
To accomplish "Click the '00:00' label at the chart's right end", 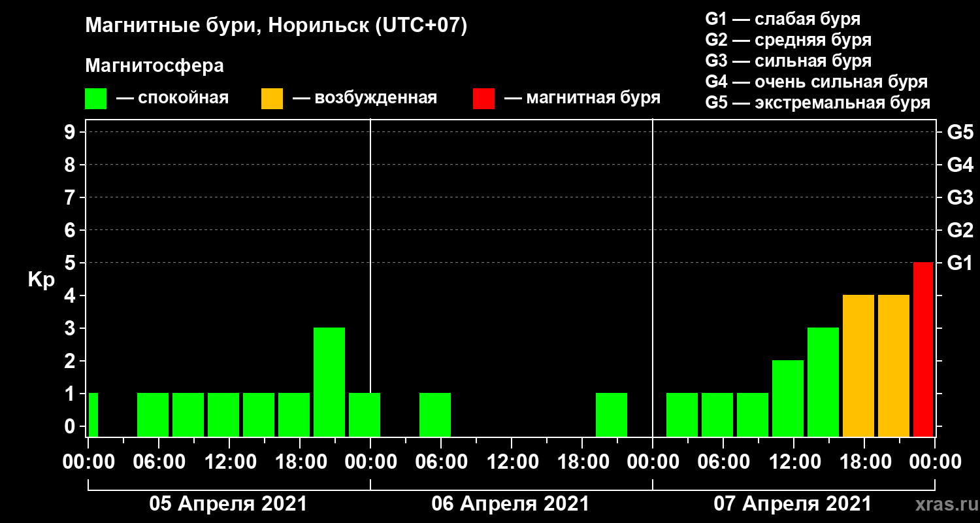I will point(934,462).
